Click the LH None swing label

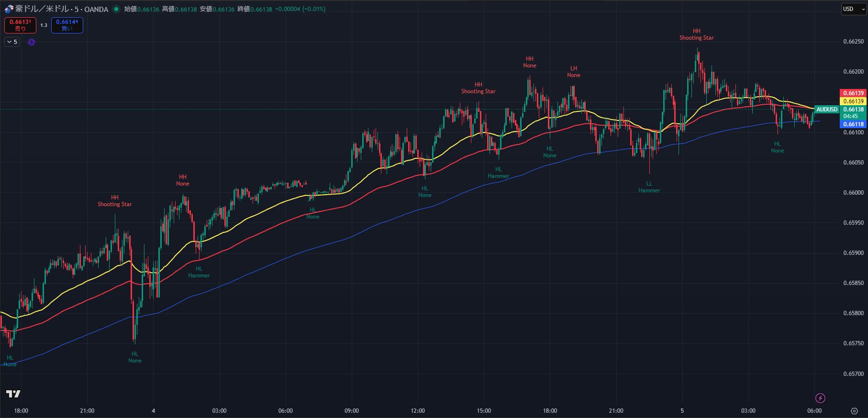coord(574,72)
